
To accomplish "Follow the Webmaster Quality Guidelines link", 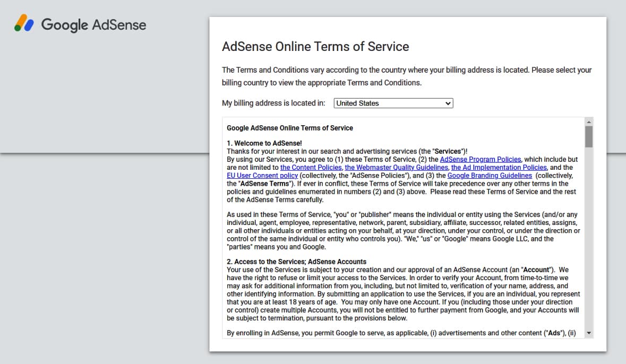I will 397,168.
